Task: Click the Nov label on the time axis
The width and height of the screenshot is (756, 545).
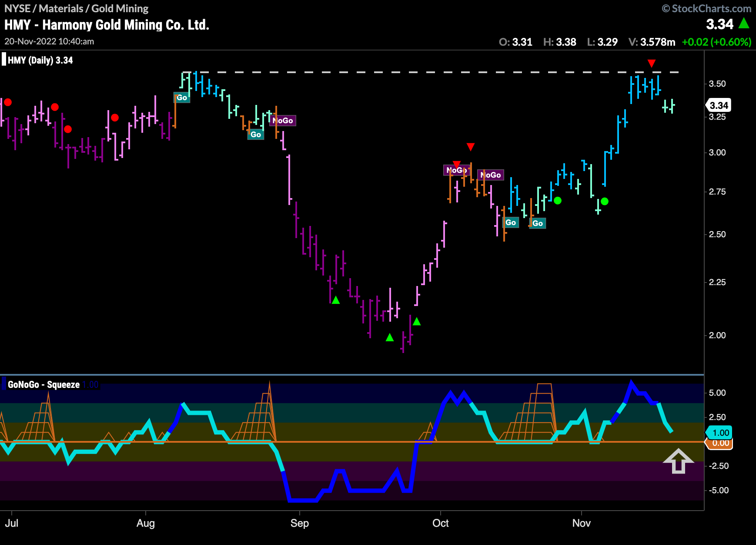Action: pos(582,523)
